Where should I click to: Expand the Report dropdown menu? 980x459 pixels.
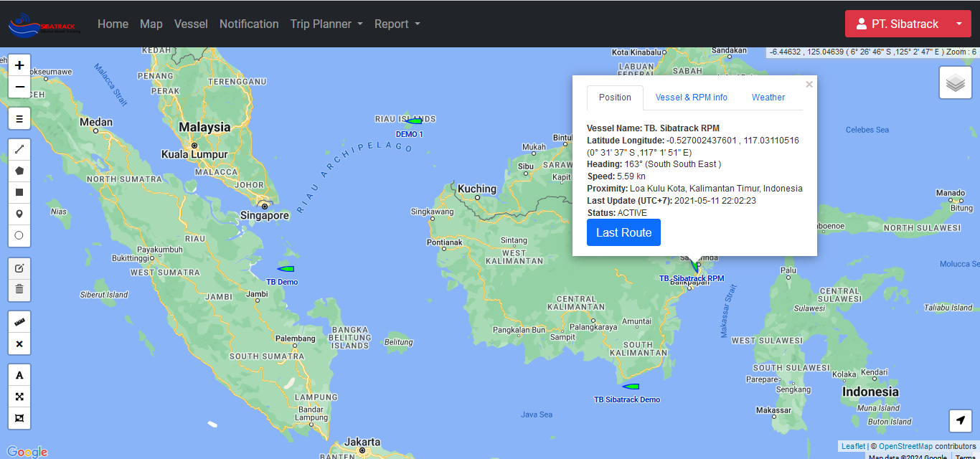pyautogui.click(x=397, y=24)
